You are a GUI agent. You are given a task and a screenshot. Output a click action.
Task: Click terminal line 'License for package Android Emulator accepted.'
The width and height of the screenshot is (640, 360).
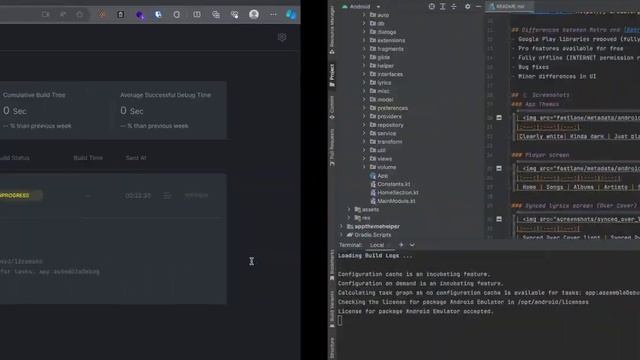416,311
